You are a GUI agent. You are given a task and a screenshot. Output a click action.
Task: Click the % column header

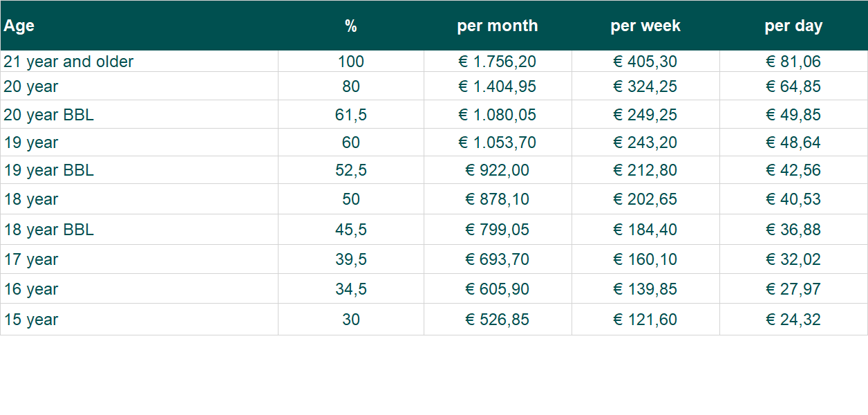(x=350, y=26)
